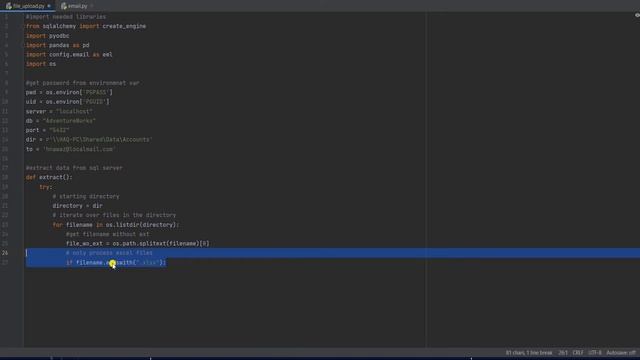The width and height of the screenshot is (640, 360).
Task: Close the file_upload.py tab
Action: 49,6
